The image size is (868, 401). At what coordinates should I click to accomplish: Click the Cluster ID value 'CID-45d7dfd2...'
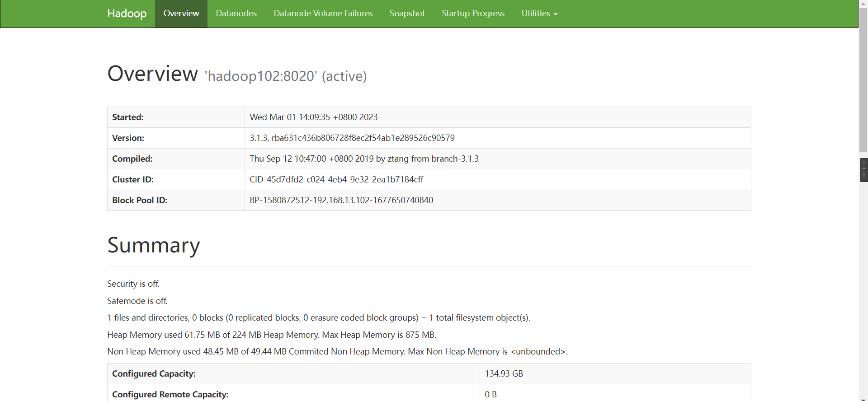336,180
